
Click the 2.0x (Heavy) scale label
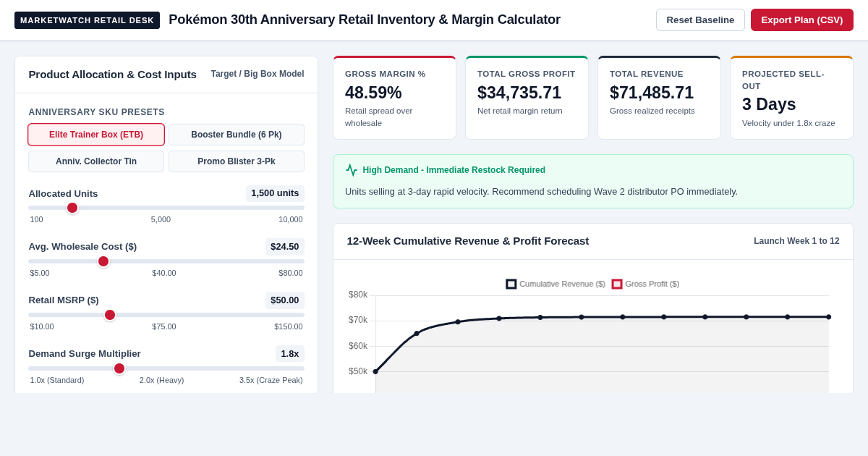161,380
